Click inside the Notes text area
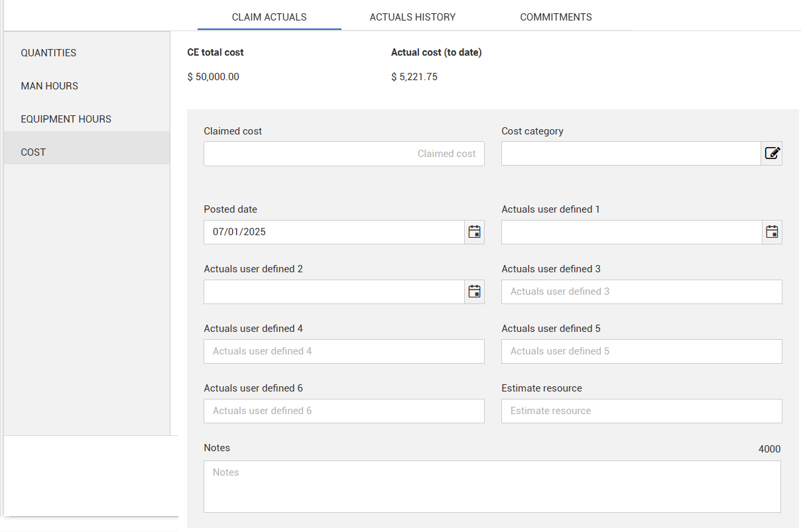Viewport: 801px width, 532px height. pyautogui.click(x=491, y=486)
